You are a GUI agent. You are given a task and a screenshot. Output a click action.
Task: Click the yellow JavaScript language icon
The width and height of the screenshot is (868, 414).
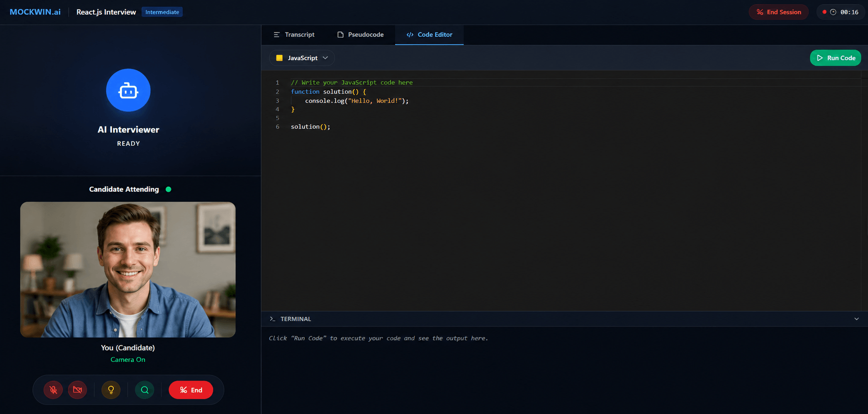click(x=279, y=58)
